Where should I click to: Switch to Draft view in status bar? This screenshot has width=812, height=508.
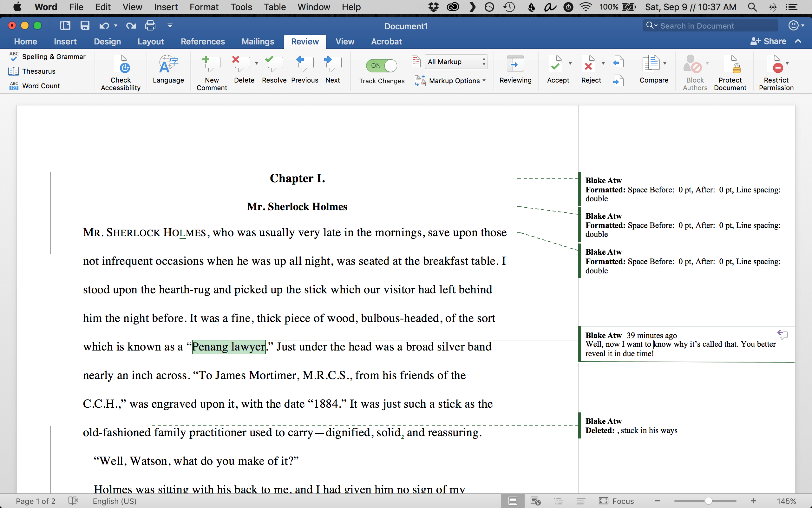(x=581, y=501)
